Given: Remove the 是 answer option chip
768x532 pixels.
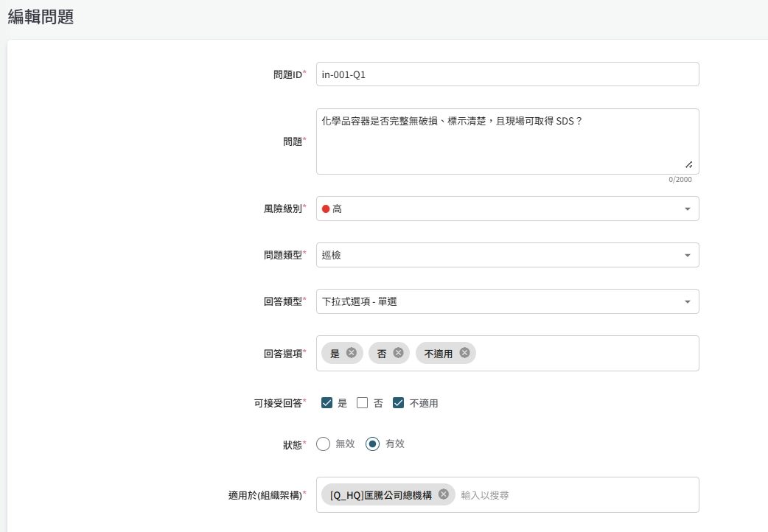Looking at the screenshot, I should click(352, 353).
